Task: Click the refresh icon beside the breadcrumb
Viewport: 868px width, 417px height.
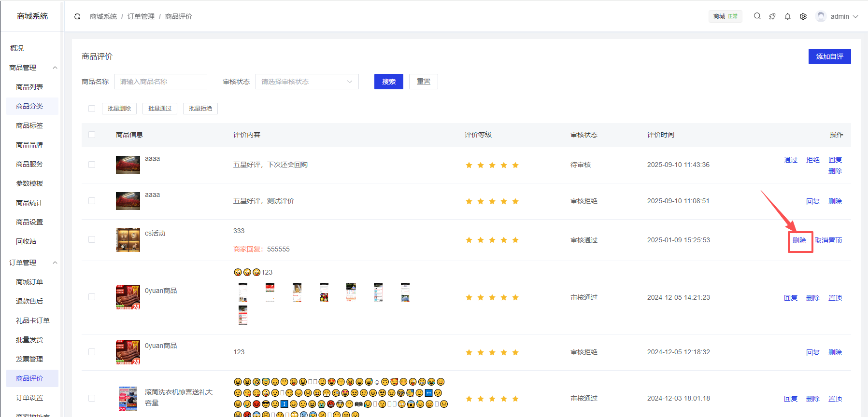Action: click(77, 16)
